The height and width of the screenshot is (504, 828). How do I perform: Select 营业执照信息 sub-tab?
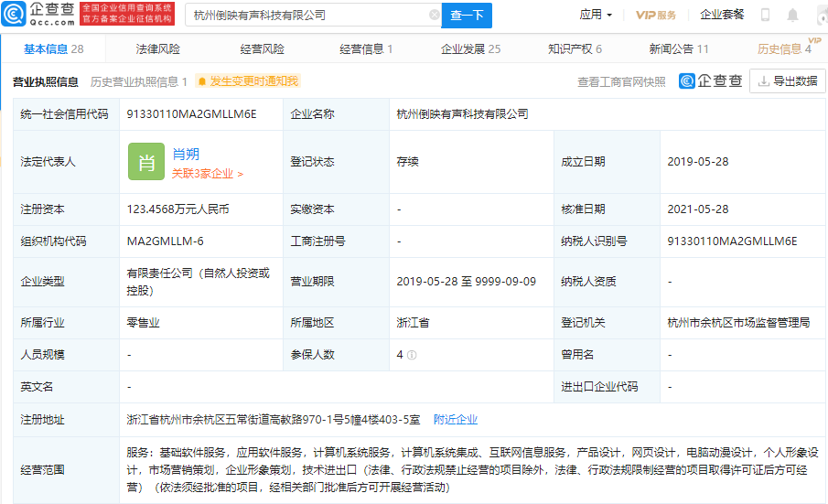pyautogui.click(x=46, y=81)
